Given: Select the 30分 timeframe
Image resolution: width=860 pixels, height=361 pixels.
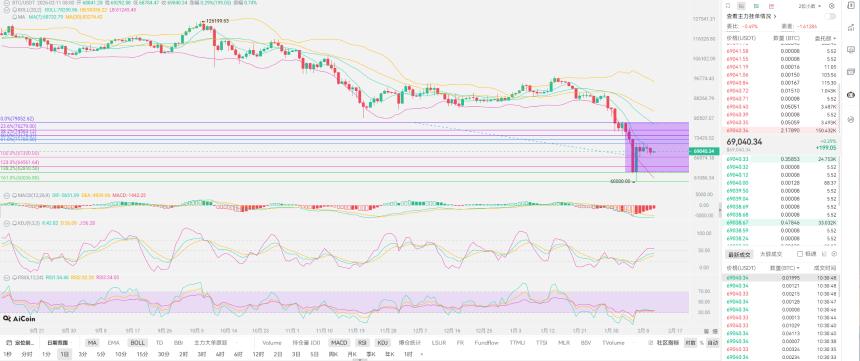Looking at the screenshot, I should [x=163, y=354].
